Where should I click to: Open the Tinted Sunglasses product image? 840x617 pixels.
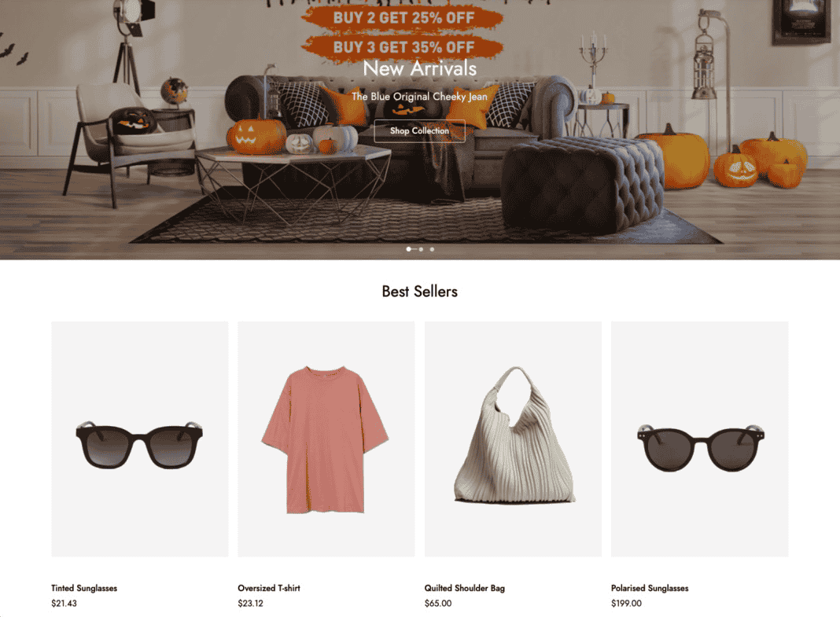coord(140,439)
